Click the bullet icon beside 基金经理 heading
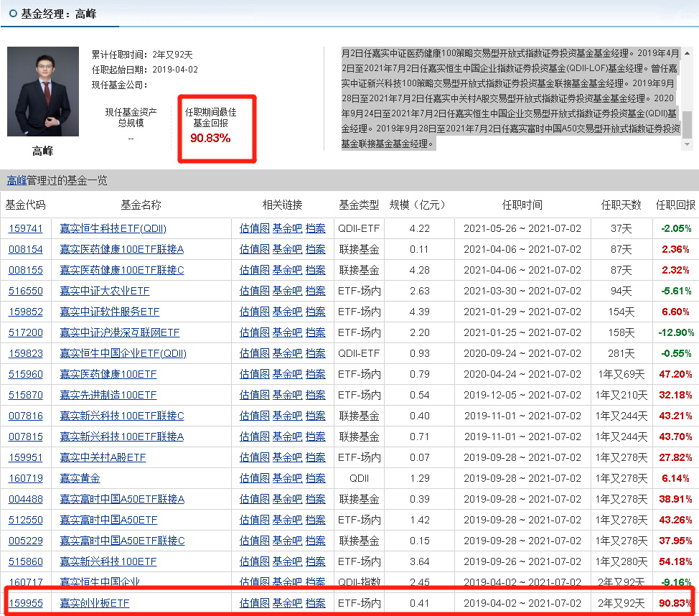Viewport: 699px width, 616px height. tap(13, 13)
